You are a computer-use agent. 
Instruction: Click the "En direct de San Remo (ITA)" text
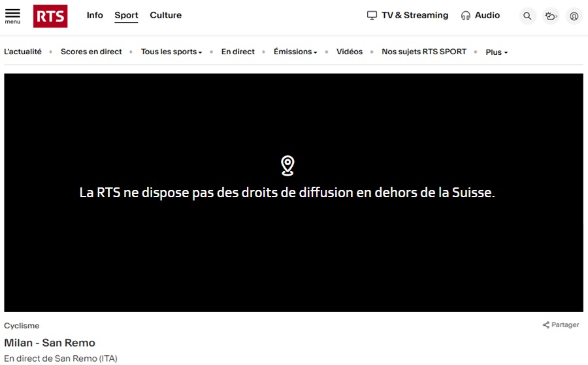pyautogui.click(x=61, y=358)
